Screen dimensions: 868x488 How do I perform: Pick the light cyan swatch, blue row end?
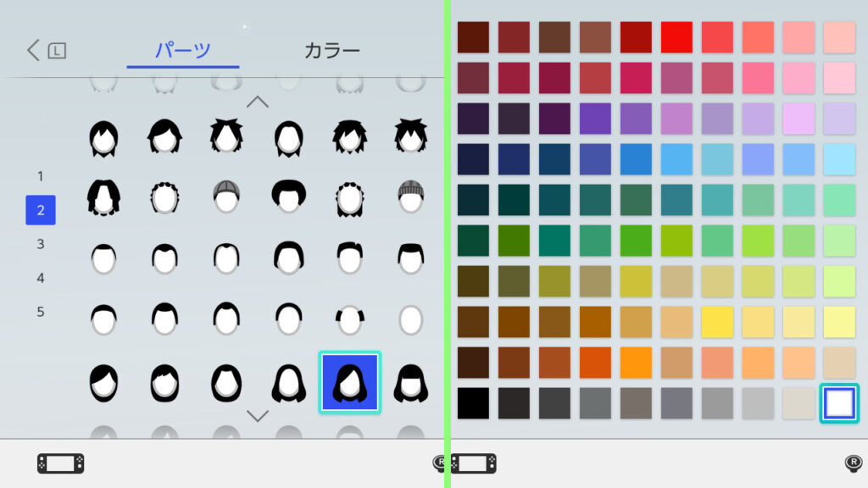839,159
